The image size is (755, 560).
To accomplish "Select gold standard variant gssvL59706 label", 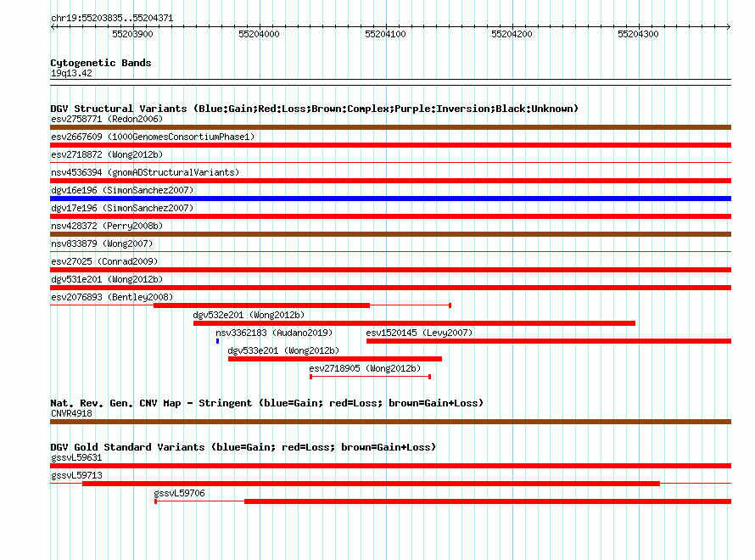I will pos(179,493).
